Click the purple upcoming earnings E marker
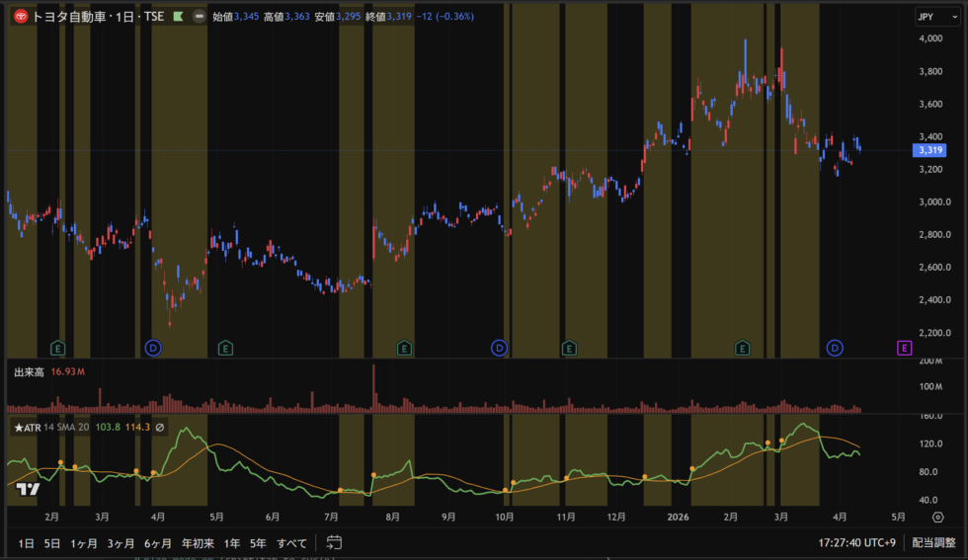The height and width of the screenshot is (560, 968). click(904, 347)
